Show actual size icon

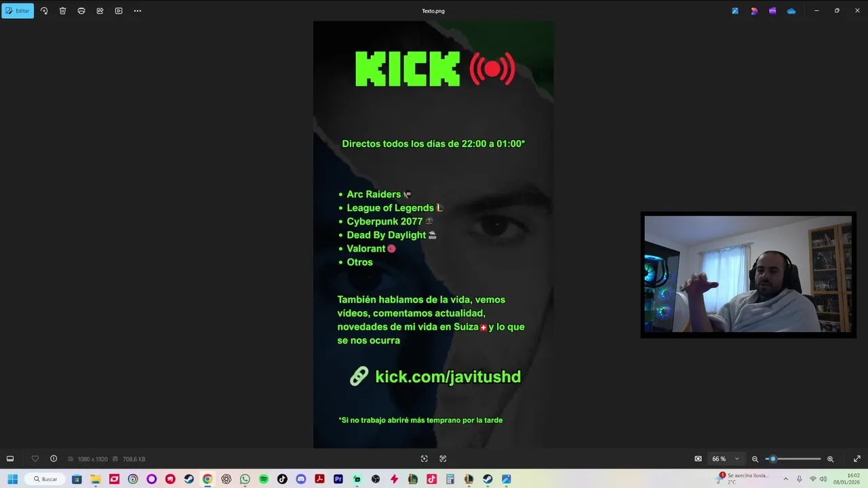(x=443, y=459)
